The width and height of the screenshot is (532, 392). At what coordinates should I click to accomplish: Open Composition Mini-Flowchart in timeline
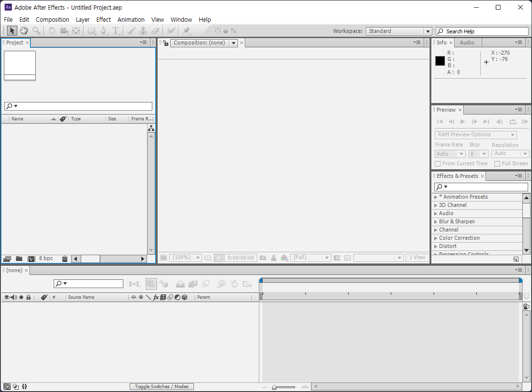coord(134,284)
